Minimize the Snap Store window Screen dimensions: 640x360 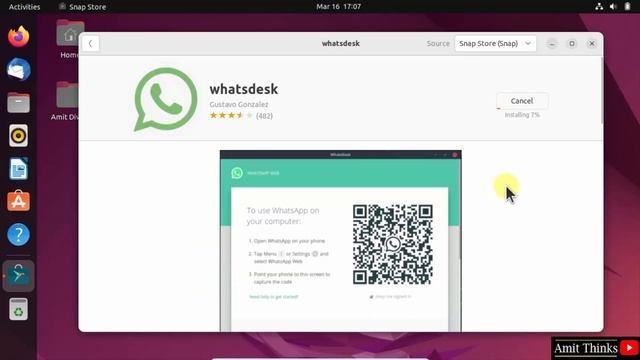pyautogui.click(x=552, y=43)
